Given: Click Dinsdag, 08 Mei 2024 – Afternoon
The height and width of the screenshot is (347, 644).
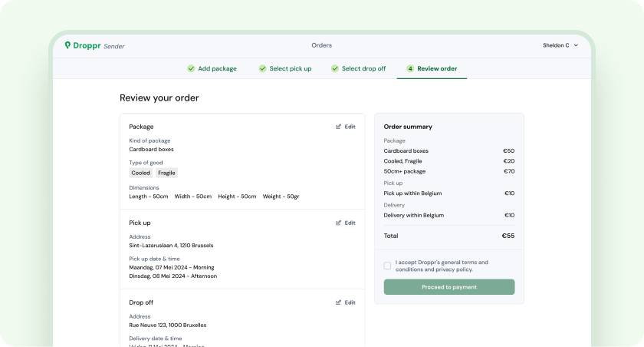Looking at the screenshot, I should pyautogui.click(x=173, y=276).
